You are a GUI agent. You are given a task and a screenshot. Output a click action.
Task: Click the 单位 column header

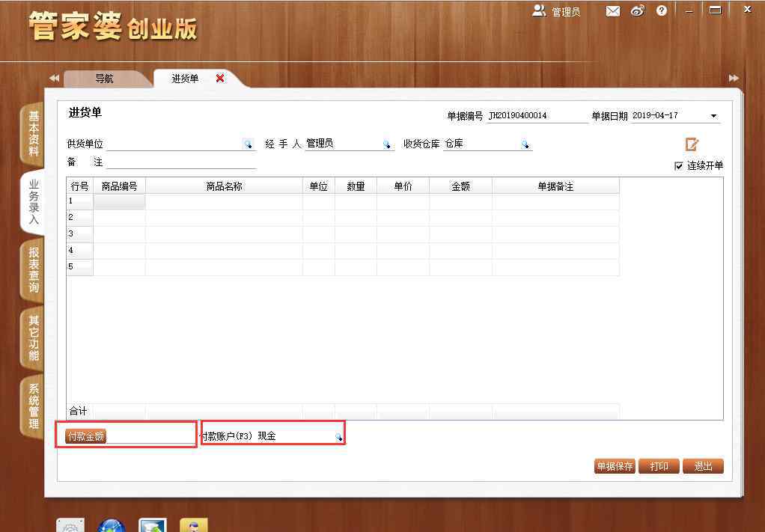tap(319, 186)
